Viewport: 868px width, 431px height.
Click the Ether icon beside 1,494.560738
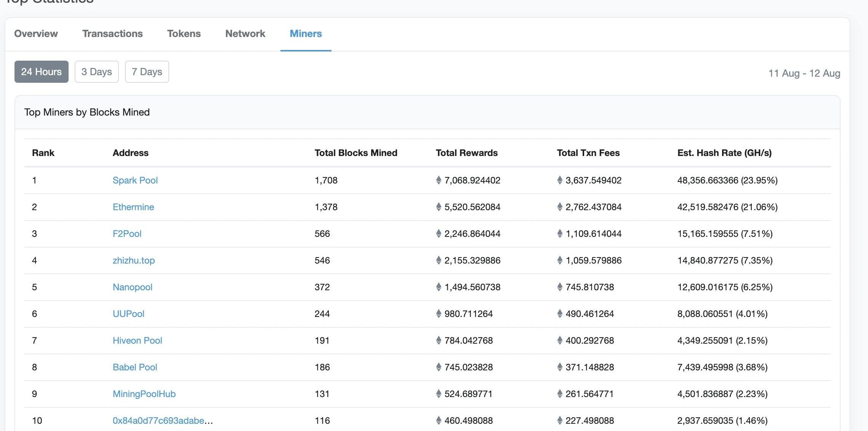(439, 287)
